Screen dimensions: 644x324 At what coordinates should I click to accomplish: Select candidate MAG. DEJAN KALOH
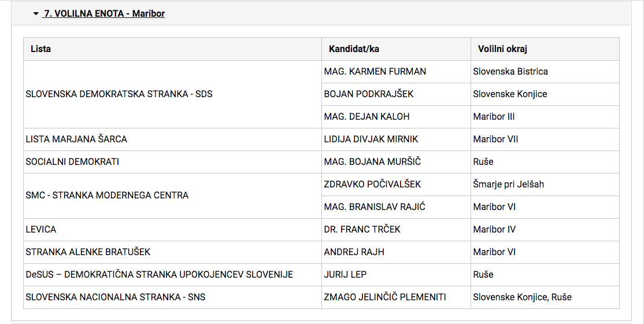click(367, 117)
